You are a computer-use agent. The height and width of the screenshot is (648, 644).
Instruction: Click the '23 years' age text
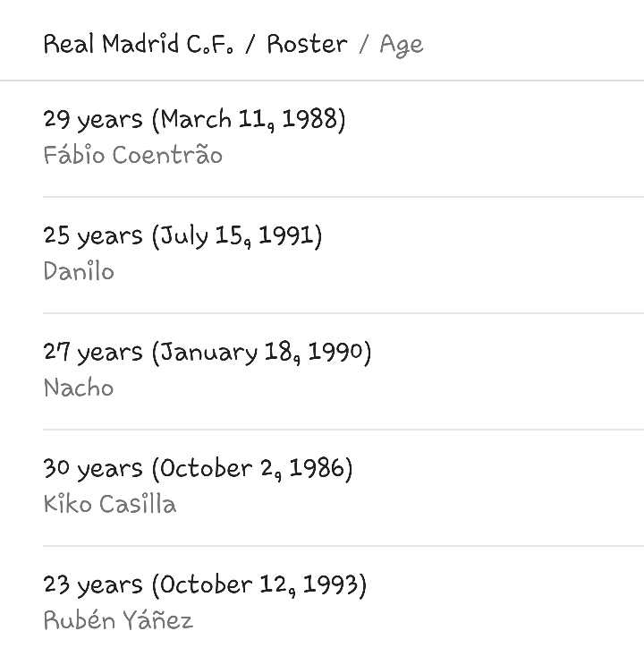tap(92, 584)
